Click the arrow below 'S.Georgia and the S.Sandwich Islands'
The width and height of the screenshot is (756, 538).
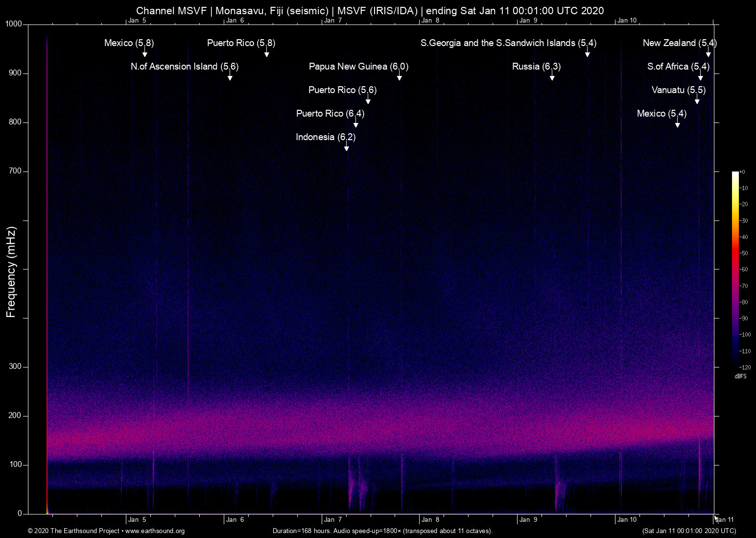[588, 53]
